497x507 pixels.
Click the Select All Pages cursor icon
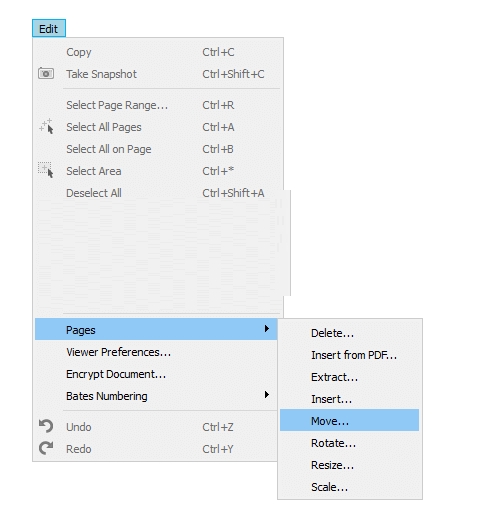click(46, 126)
